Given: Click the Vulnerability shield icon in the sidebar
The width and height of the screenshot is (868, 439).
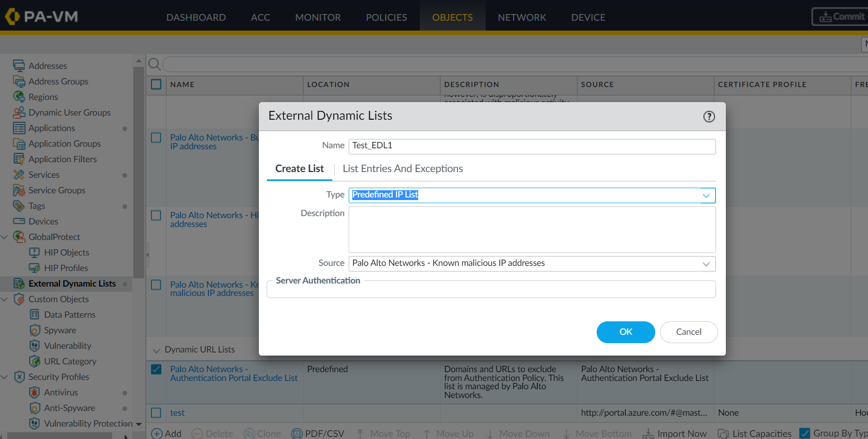Looking at the screenshot, I should click(x=35, y=346).
